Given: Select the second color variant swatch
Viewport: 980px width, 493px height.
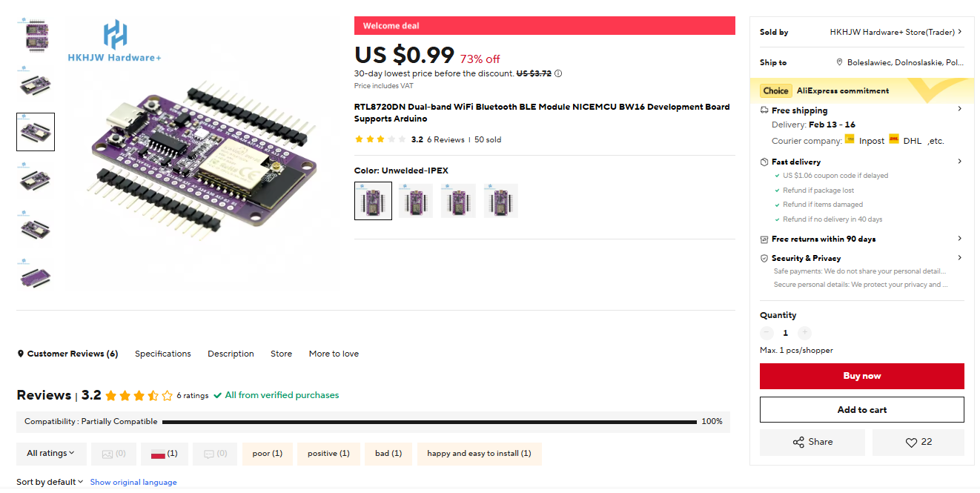Looking at the screenshot, I should 416,201.
